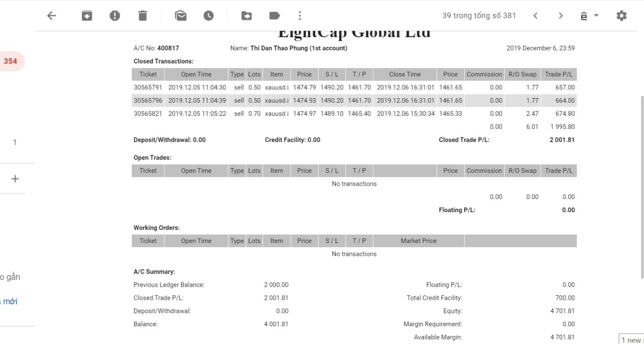
Task: Click the "39 trong tổng số 381" counter
Action: coord(479,16)
